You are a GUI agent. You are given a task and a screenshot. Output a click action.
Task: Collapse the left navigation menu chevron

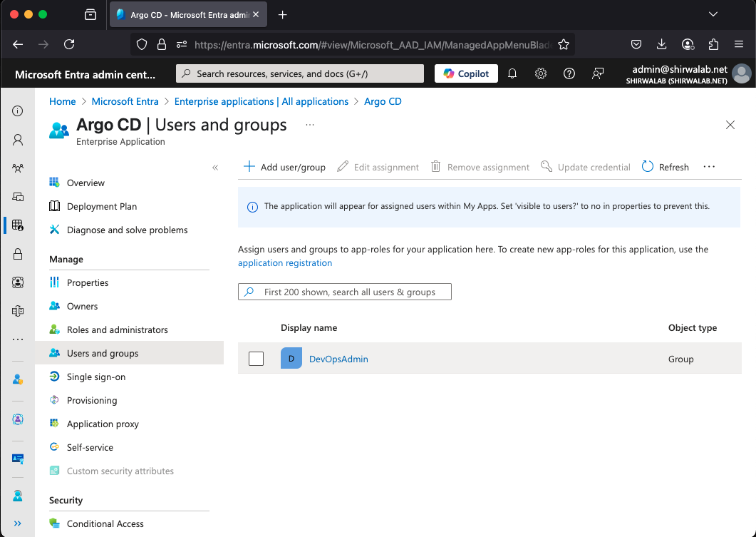215,168
